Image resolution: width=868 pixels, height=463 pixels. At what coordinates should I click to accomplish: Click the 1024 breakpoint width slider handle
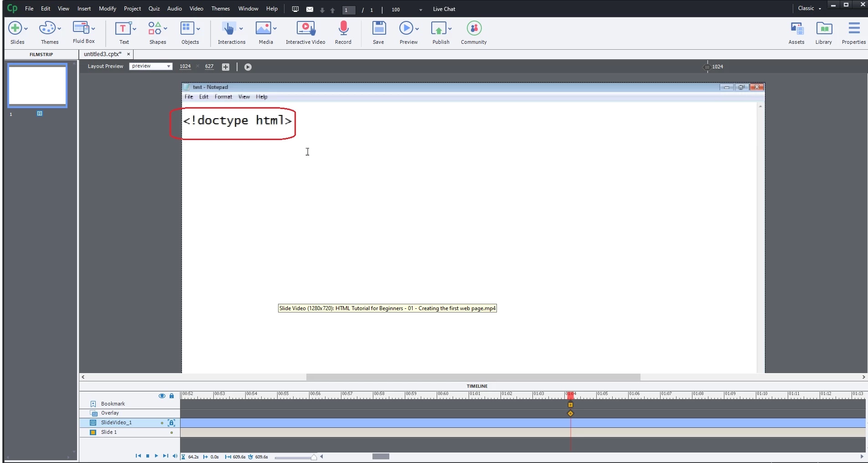pos(707,67)
